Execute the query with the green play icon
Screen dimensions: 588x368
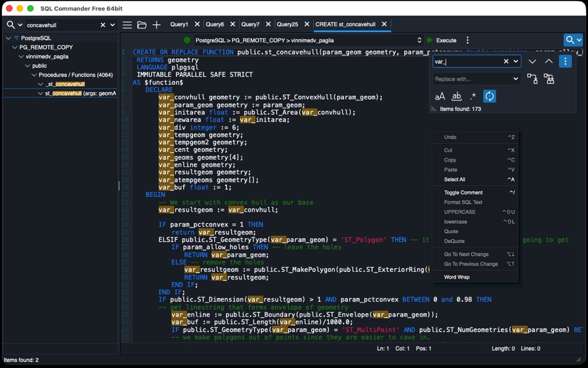coord(430,40)
